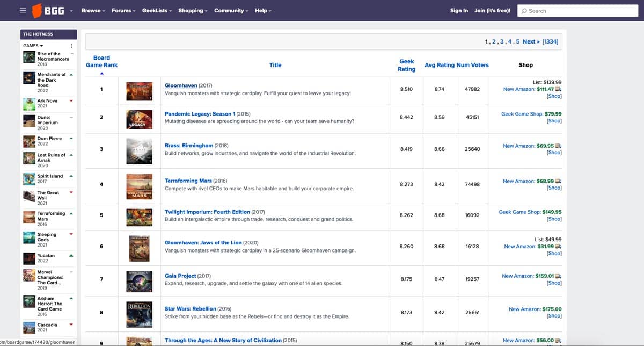Open the Forums menu
Image resolution: width=644 pixels, height=346 pixels.
click(123, 11)
